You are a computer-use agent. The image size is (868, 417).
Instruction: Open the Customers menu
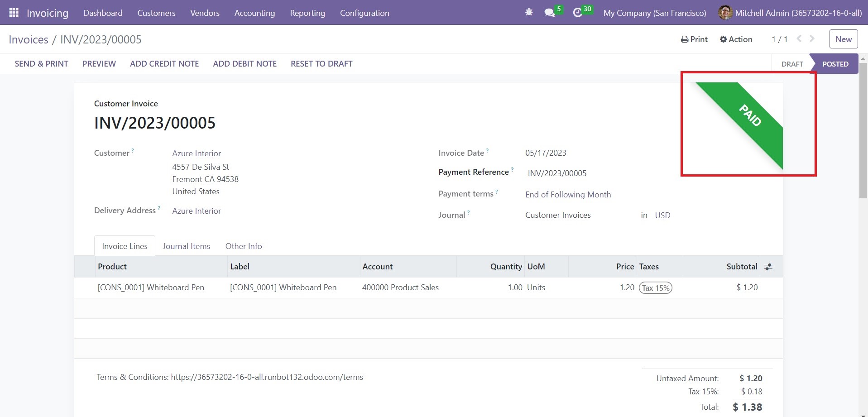[x=156, y=13]
